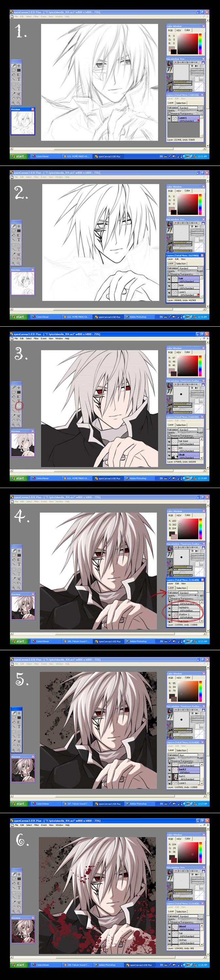Choose the airbrush preset in step 3 Pen window
This screenshot has width=220, height=980.
tap(170, 405)
